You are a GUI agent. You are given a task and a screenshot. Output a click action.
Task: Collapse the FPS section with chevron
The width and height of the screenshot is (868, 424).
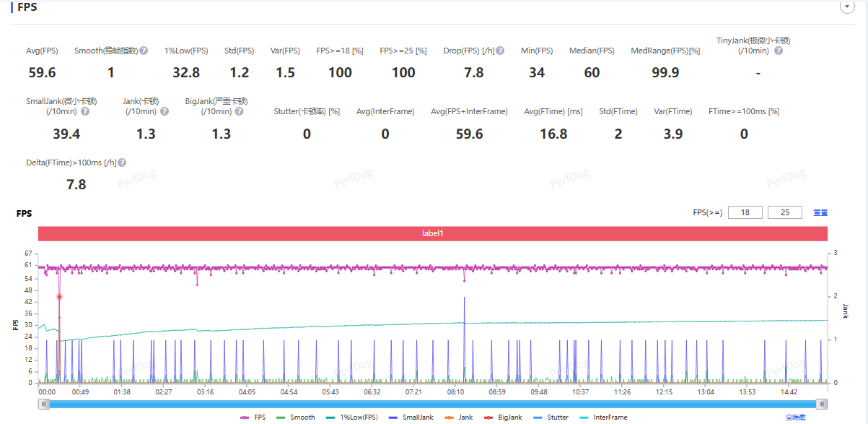pyautogui.click(x=847, y=7)
